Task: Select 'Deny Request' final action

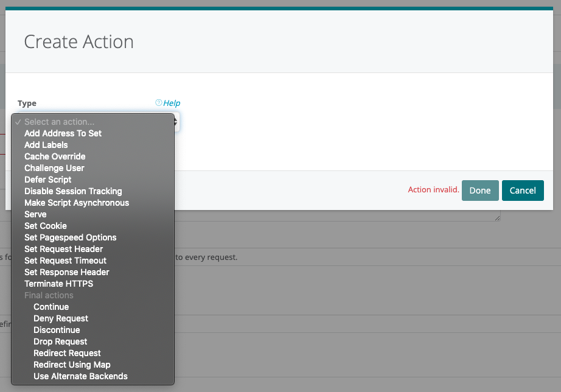Action: click(x=61, y=318)
